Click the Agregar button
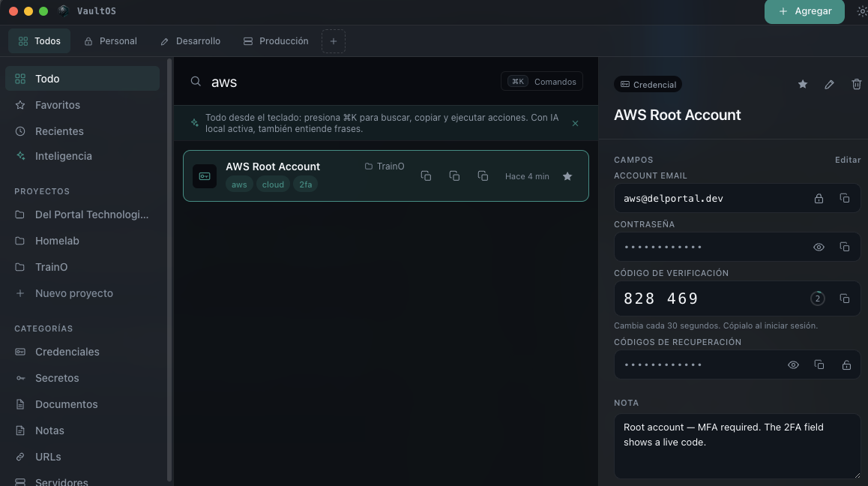The image size is (868, 486). pos(804,11)
